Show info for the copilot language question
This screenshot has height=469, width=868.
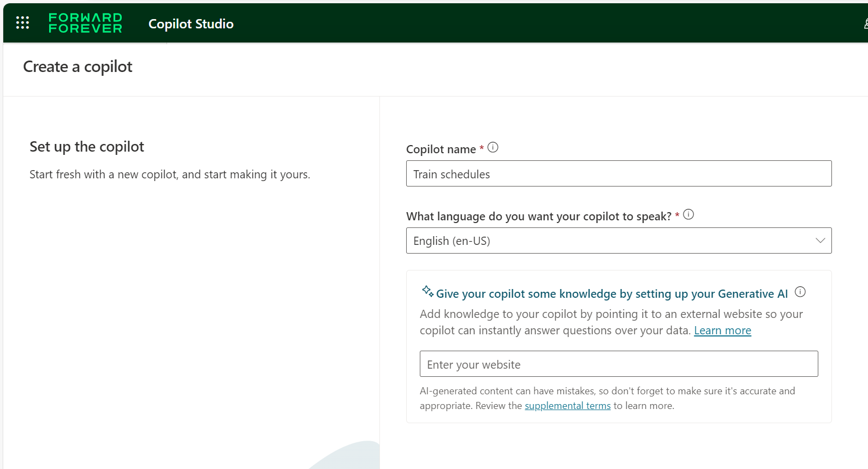pos(688,214)
